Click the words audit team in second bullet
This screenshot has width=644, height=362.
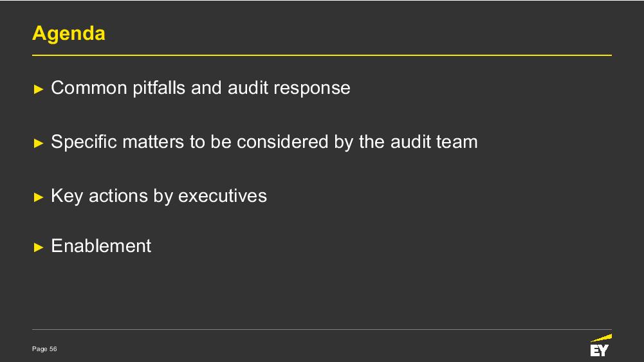pyautogui.click(x=434, y=142)
